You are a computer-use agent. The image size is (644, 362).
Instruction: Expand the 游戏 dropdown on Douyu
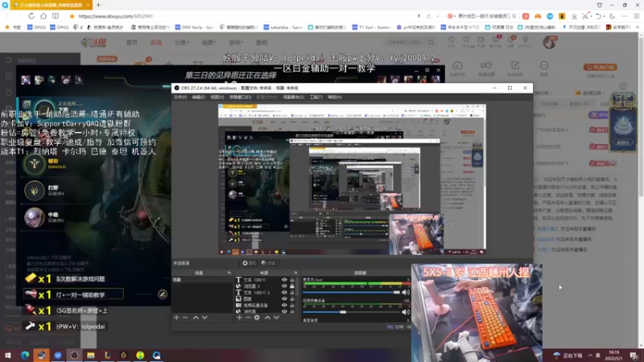[x=236, y=43]
